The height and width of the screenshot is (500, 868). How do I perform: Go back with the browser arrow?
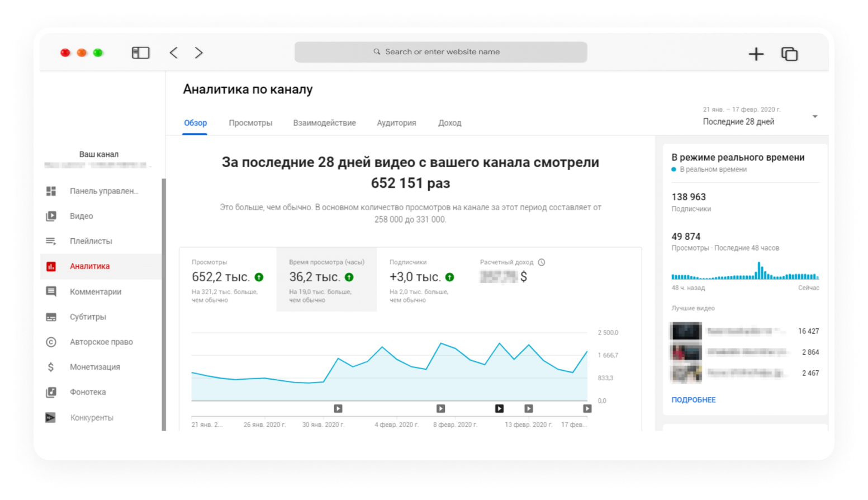point(174,53)
